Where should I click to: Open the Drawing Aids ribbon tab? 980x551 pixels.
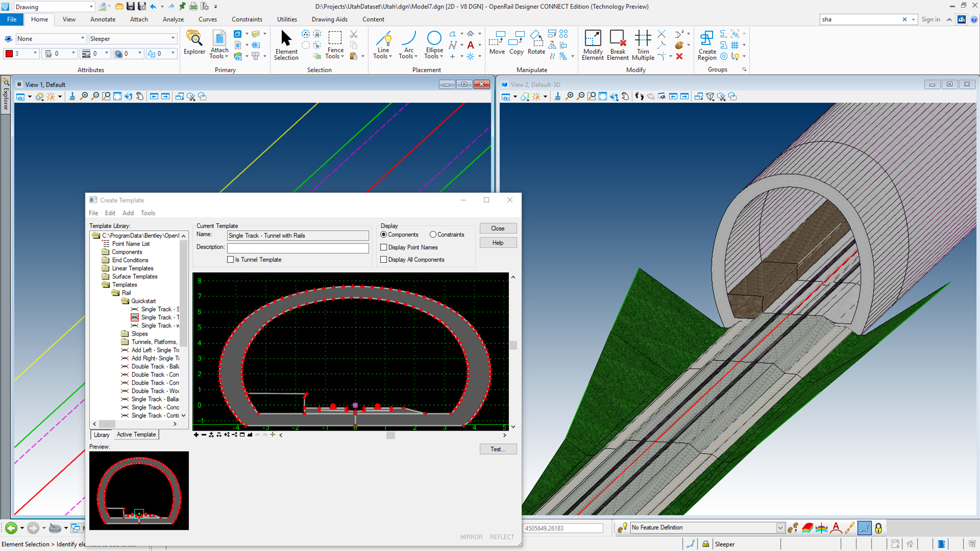point(329,19)
